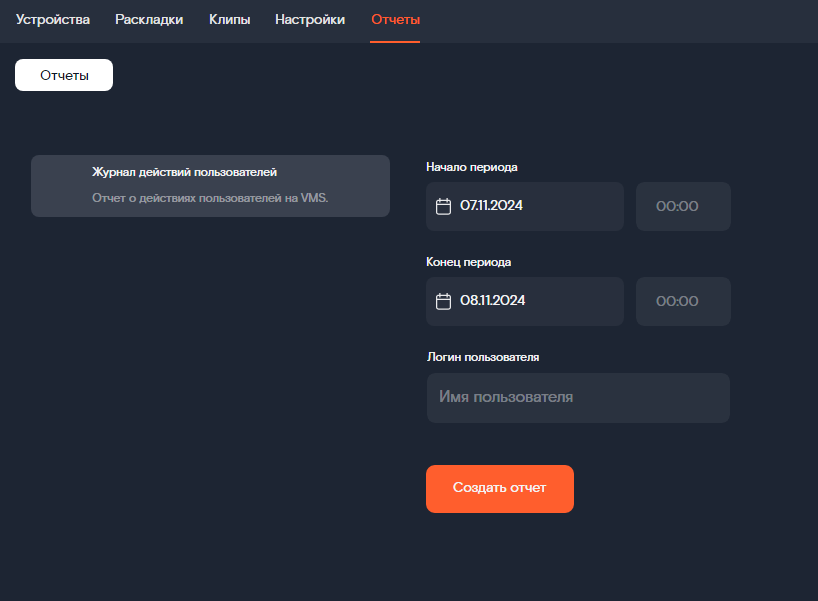
Task: Click the end date value 08.11.2024
Action: pos(492,301)
